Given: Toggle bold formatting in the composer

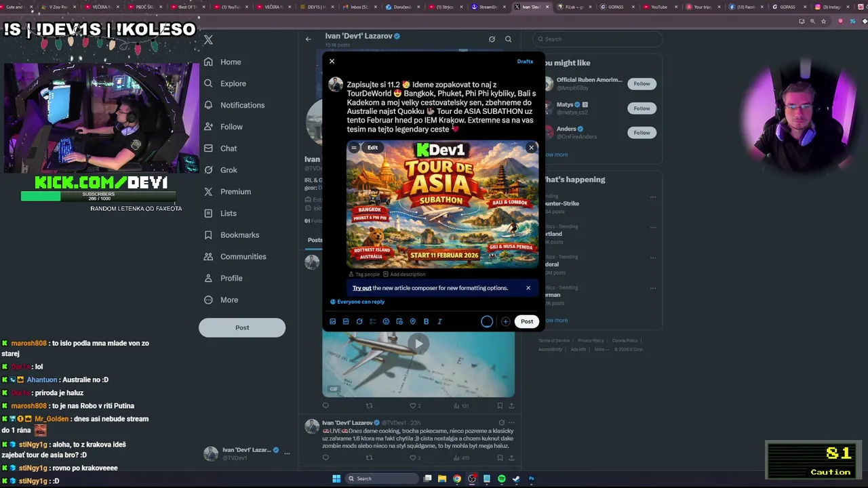Looking at the screenshot, I should [x=426, y=322].
